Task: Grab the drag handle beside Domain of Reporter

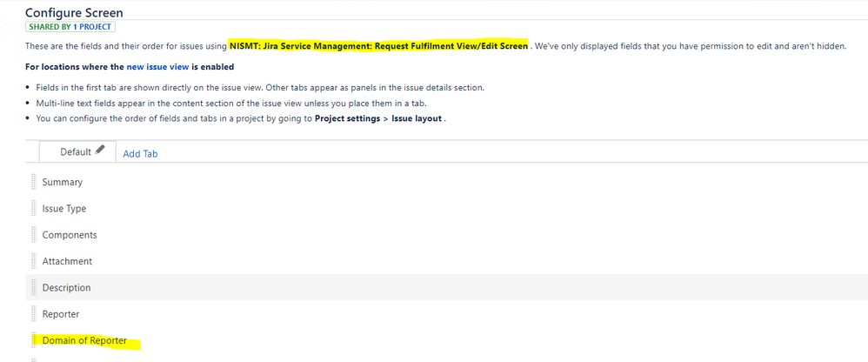Action: [34, 340]
